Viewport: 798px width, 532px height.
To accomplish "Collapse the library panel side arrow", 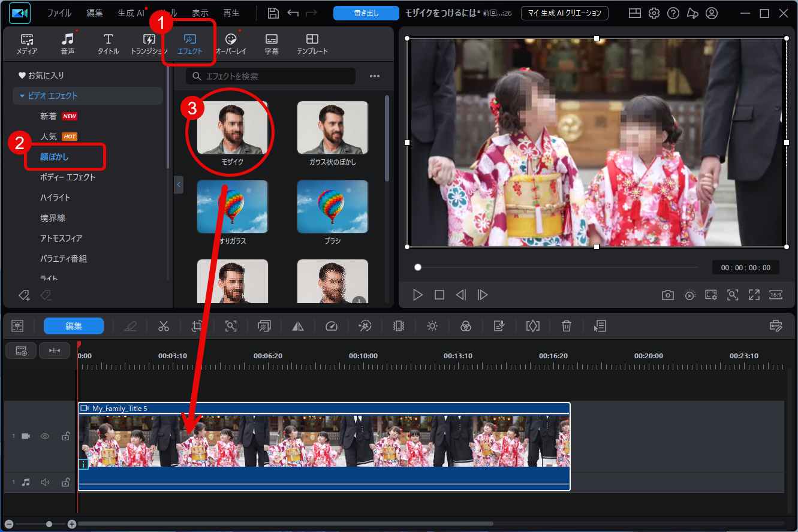I will (x=179, y=185).
